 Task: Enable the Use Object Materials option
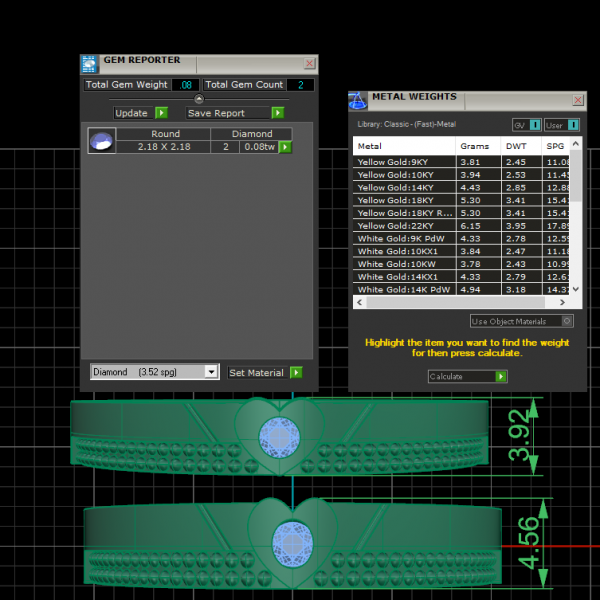[567, 321]
